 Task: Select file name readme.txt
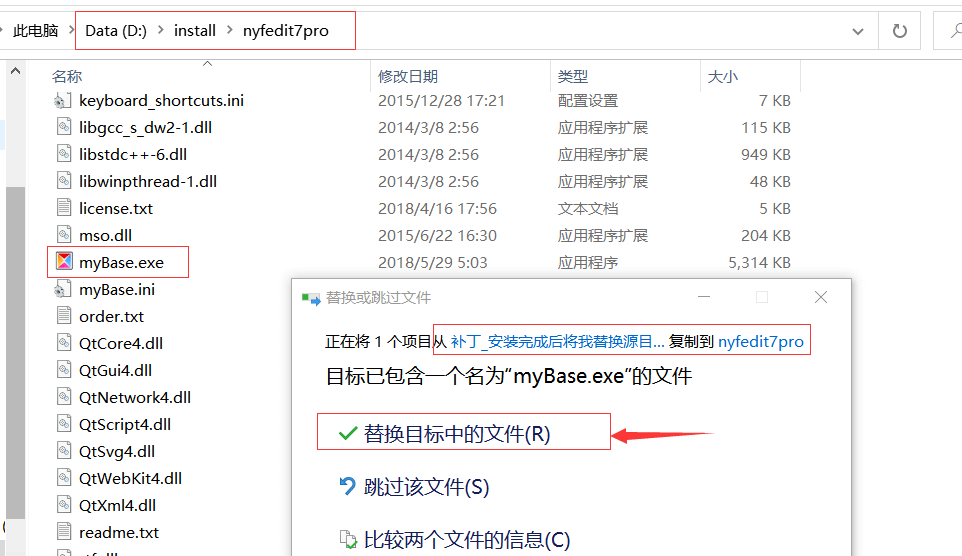tap(119, 533)
